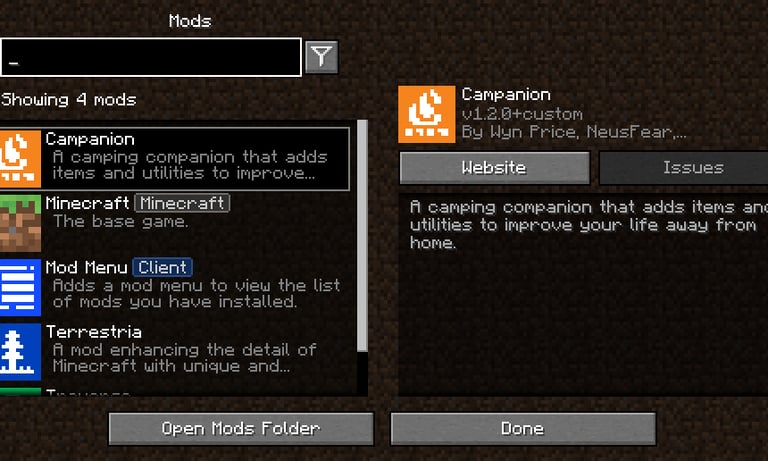Open the filter options funnel icon

coord(321,57)
